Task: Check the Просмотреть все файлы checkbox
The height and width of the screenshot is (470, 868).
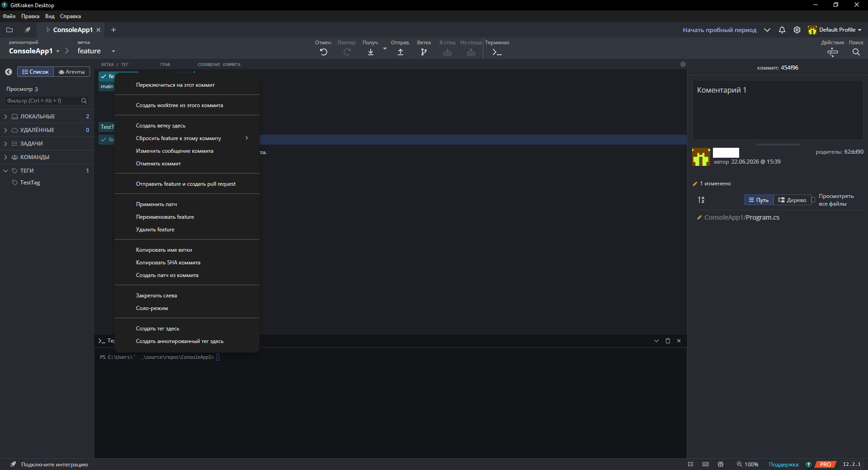Action: [x=813, y=200]
